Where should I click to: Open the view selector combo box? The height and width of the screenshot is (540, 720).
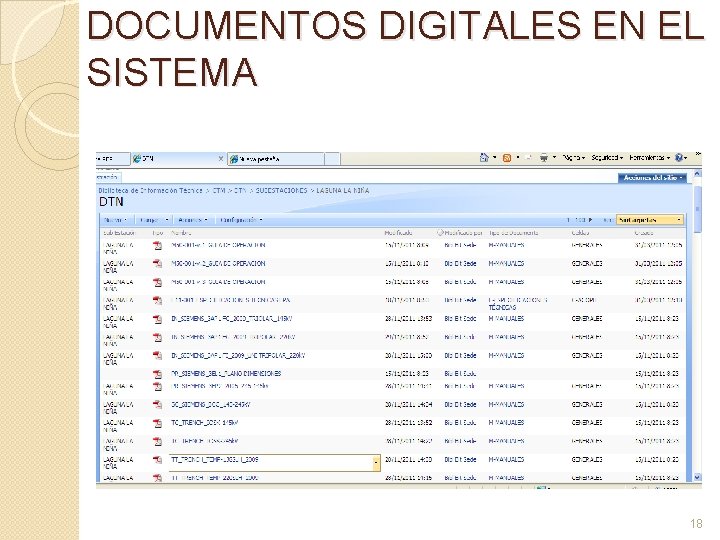click(649, 220)
